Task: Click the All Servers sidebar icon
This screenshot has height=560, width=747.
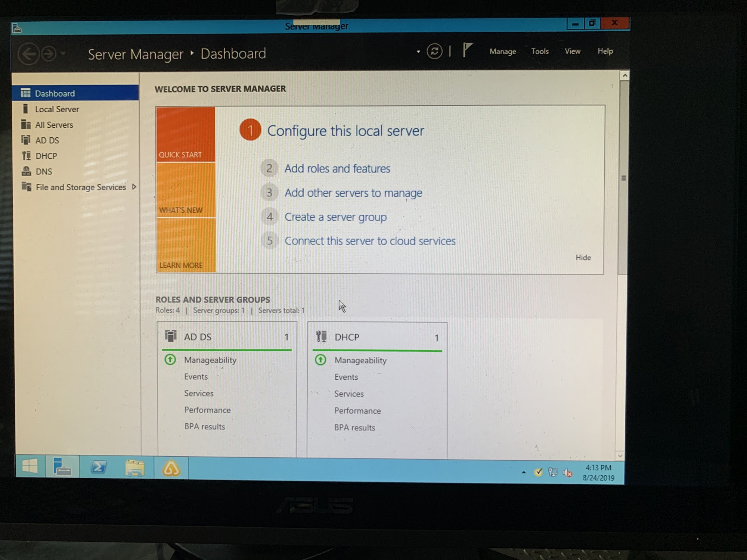Action: 26,124
